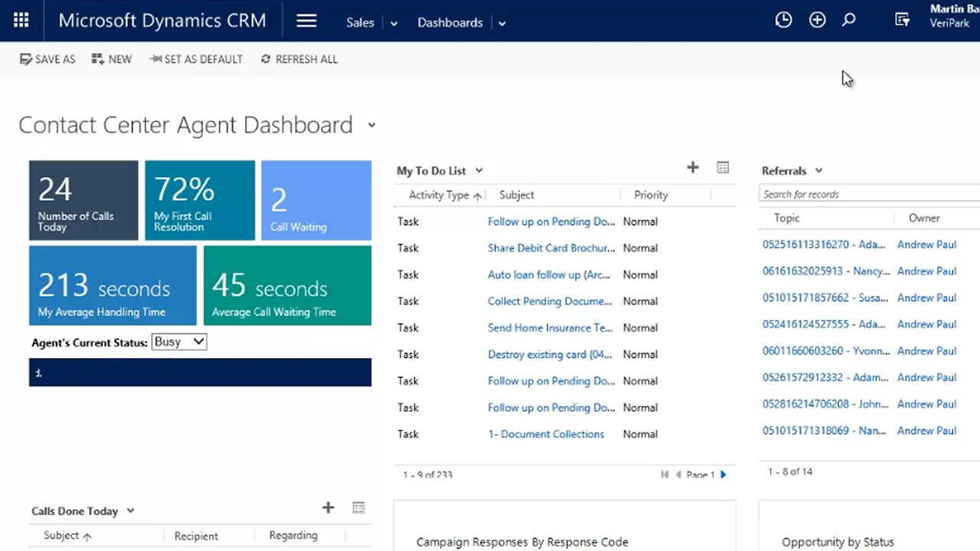Open Agent's Current Status Busy dropdown
The width and height of the screenshot is (980, 551).
179,342
